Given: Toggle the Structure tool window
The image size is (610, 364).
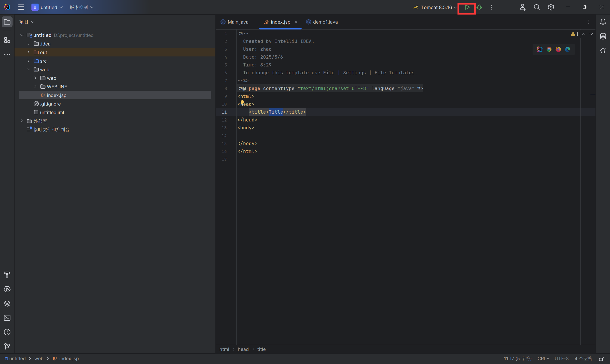Looking at the screenshot, I should click(x=7, y=40).
